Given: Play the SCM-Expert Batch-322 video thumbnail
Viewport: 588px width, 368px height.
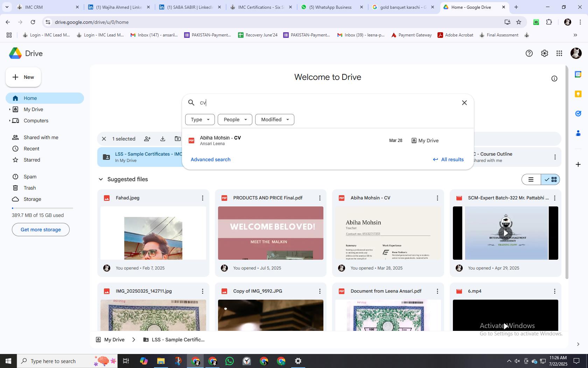Looking at the screenshot, I should point(505,233).
